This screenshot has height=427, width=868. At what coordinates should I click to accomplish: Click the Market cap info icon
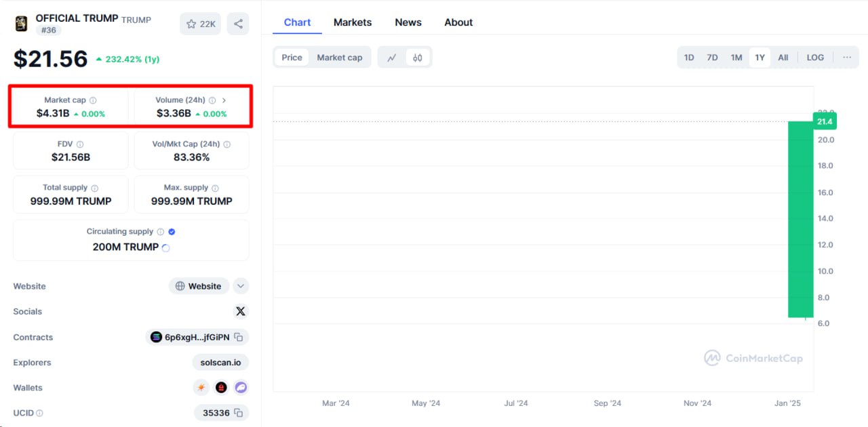click(x=93, y=100)
